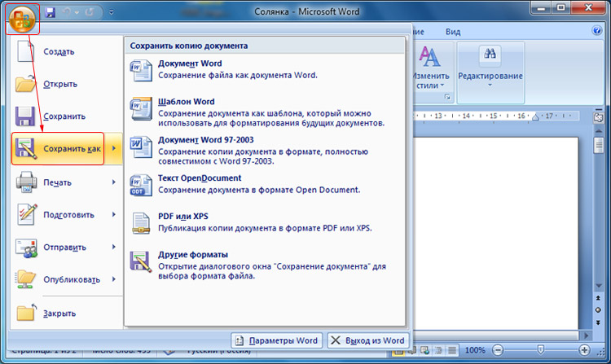Click the Save icon in Quick Access Toolbar
The width and height of the screenshot is (611, 364).
[x=50, y=12]
